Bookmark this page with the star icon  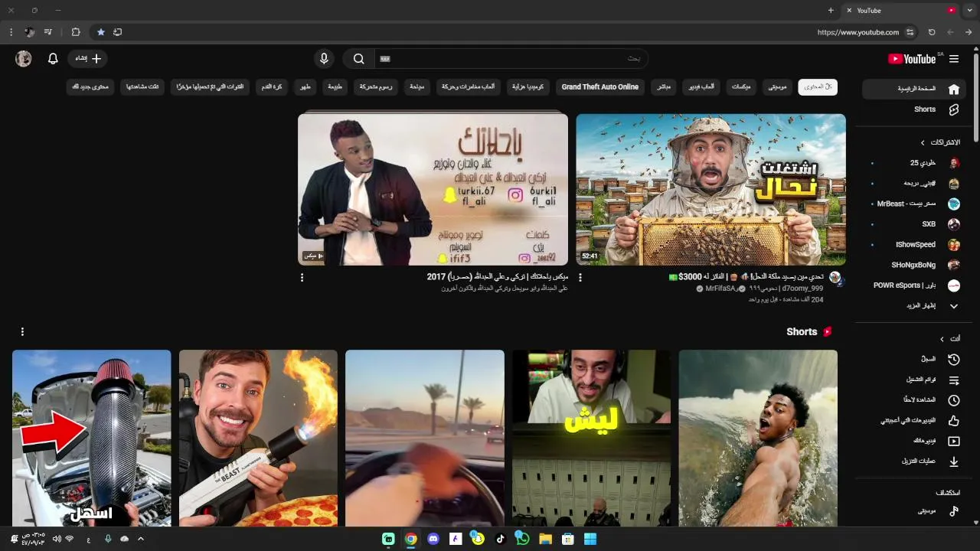pyautogui.click(x=100, y=32)
